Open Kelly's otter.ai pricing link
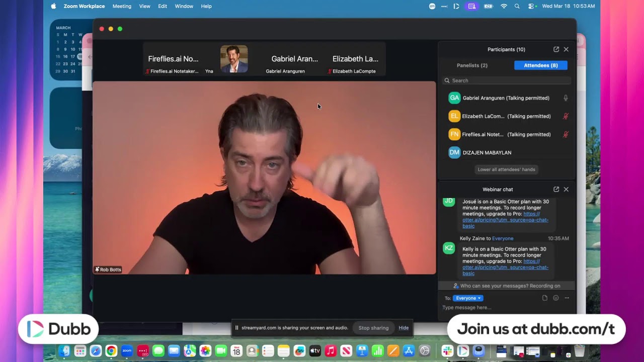 click(x=505, y=267)
